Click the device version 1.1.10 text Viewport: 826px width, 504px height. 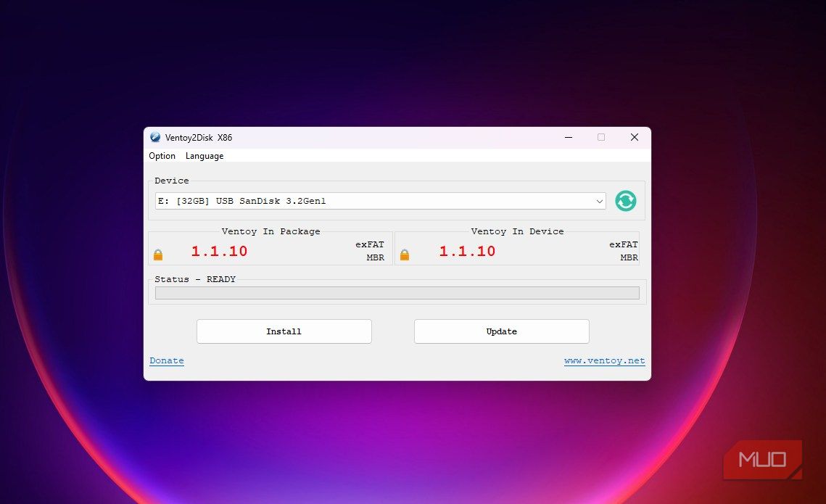467,251
